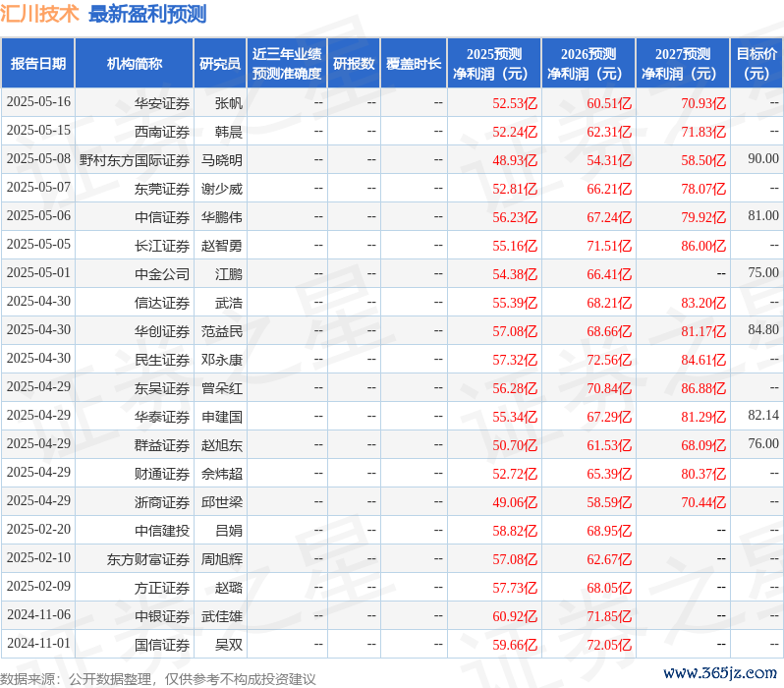Select the 84.80 target price
This screenshot has width=784, height=688.
tap(763, 330)
